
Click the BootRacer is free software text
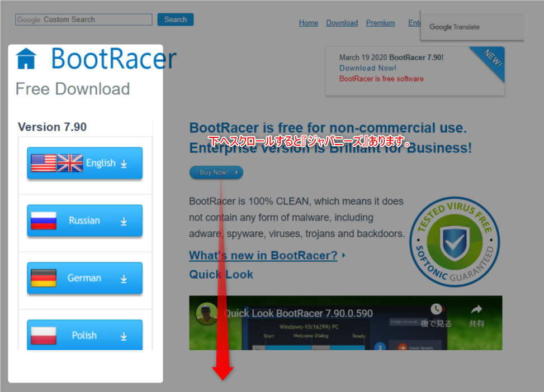(381, 79)
